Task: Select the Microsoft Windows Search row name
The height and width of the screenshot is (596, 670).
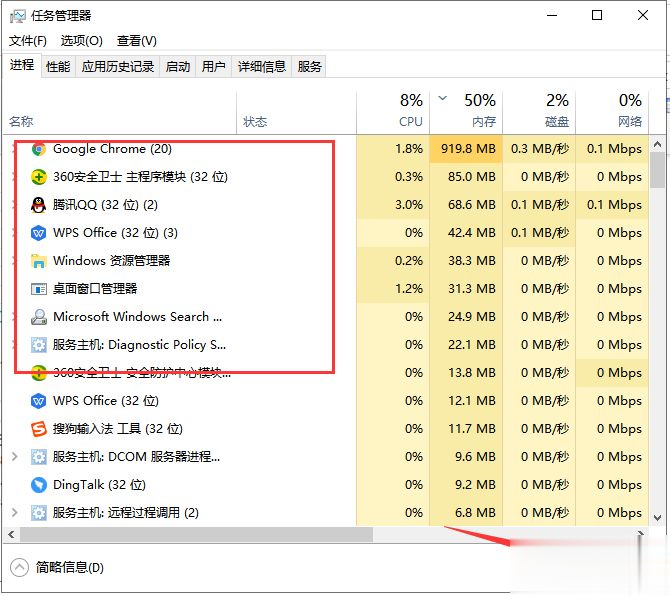Action: pyautogui.click(x=138, y=317)
